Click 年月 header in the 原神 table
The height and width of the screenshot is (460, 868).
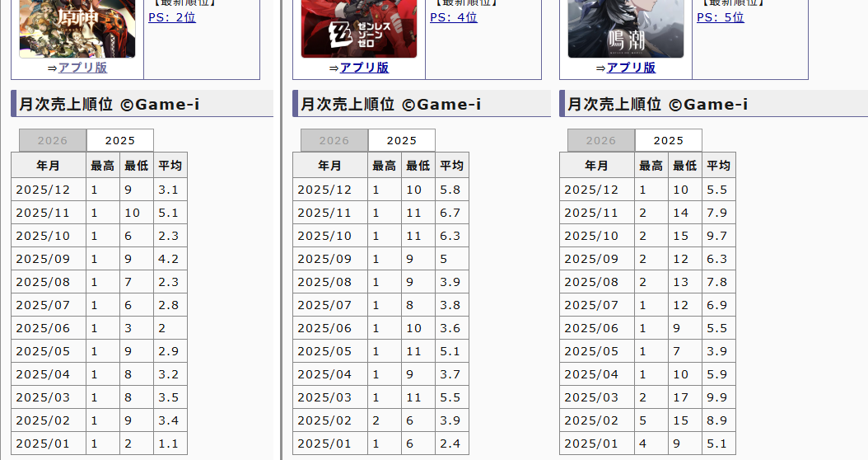click(49, 165)
